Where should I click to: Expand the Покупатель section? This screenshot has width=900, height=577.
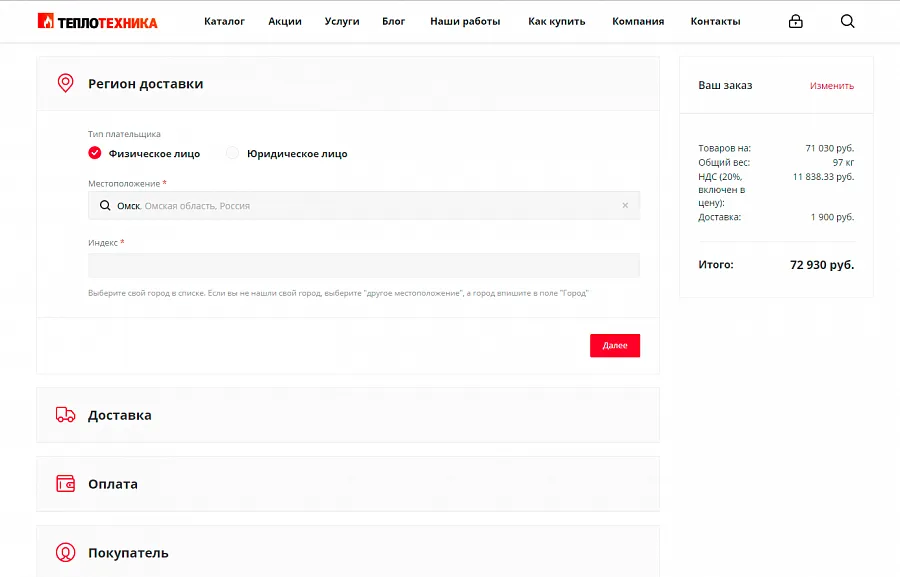(348, 552)
